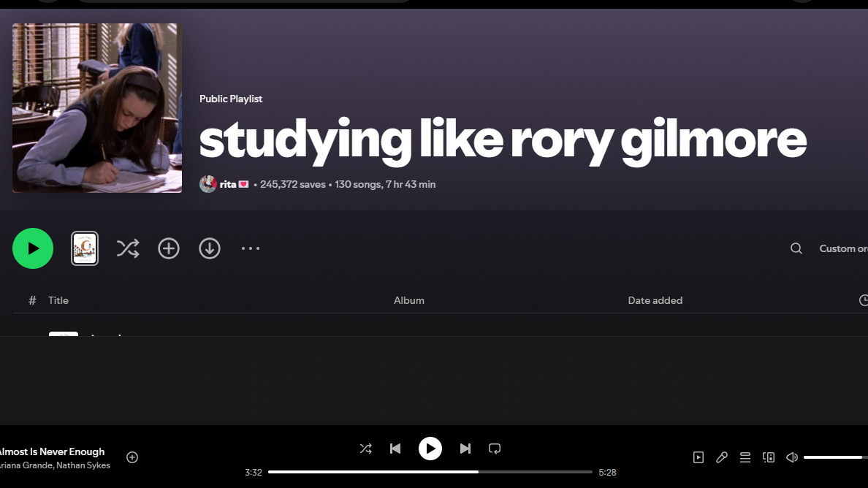
Task: Click rita's profile avatar
Action: pyautogui.click(x=208, y=184)
